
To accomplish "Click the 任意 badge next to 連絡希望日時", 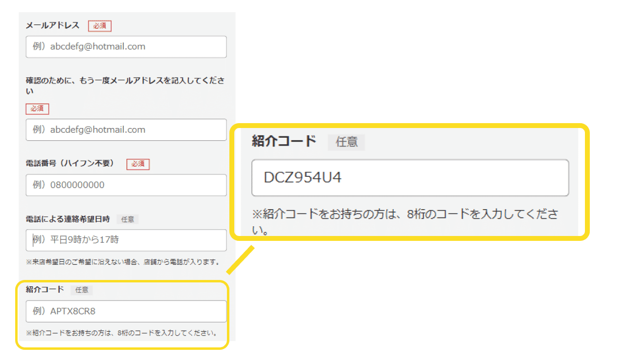I will [128, 219].
